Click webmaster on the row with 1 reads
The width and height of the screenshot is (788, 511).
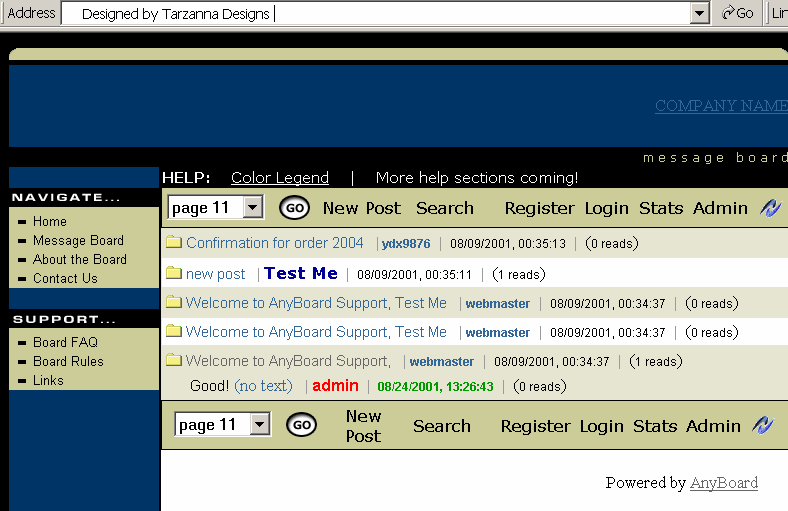(x=442, y=361)
